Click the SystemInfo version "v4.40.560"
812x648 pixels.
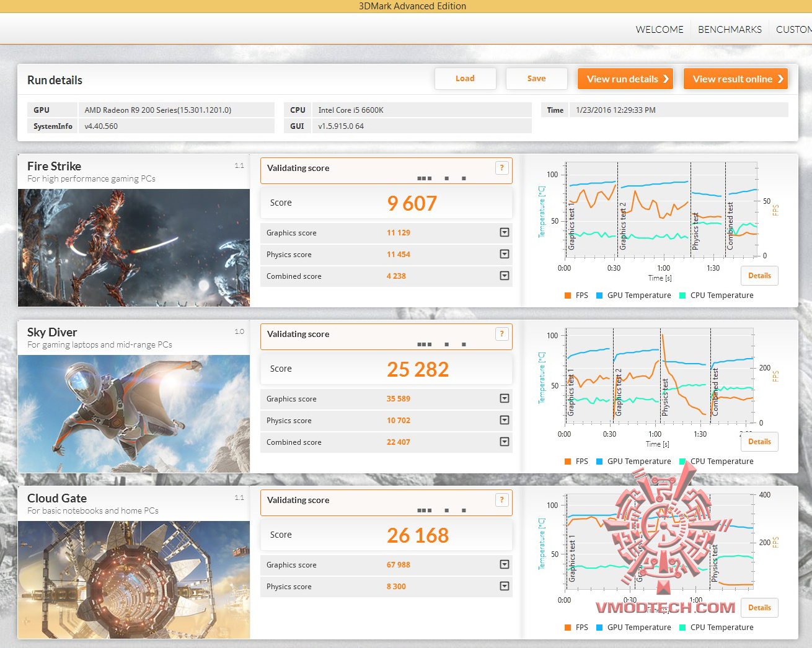pos(101,126)
